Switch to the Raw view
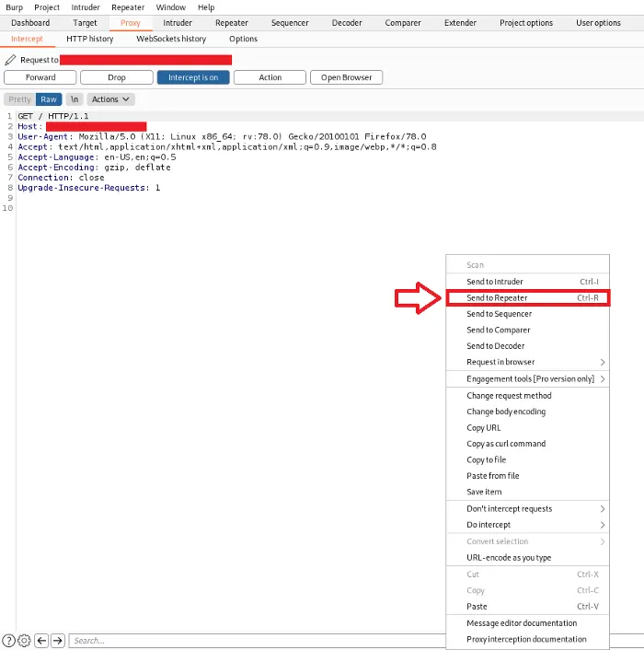644x650 pixels. 49,99
